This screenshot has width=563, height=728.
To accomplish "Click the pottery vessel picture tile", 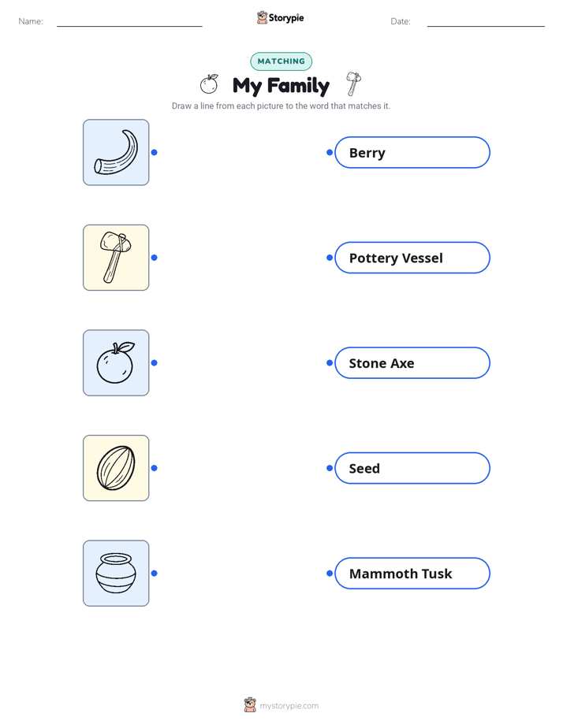I will click(x=116, y=574).
